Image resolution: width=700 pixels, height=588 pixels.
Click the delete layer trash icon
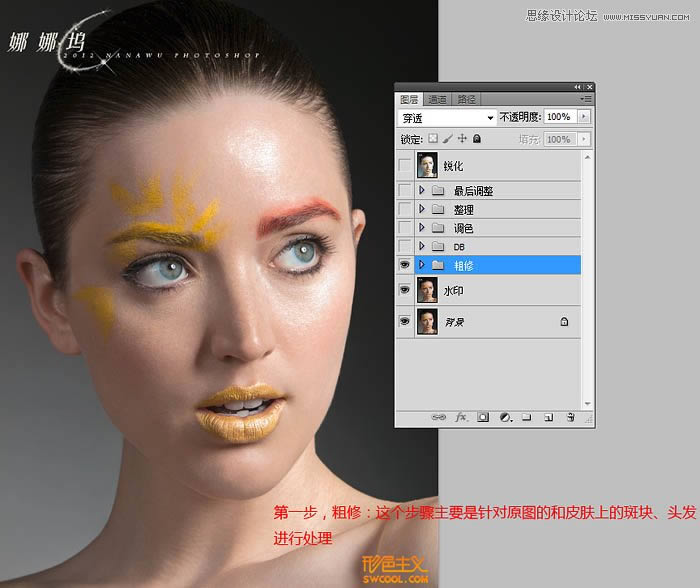[x=571, y=417]
